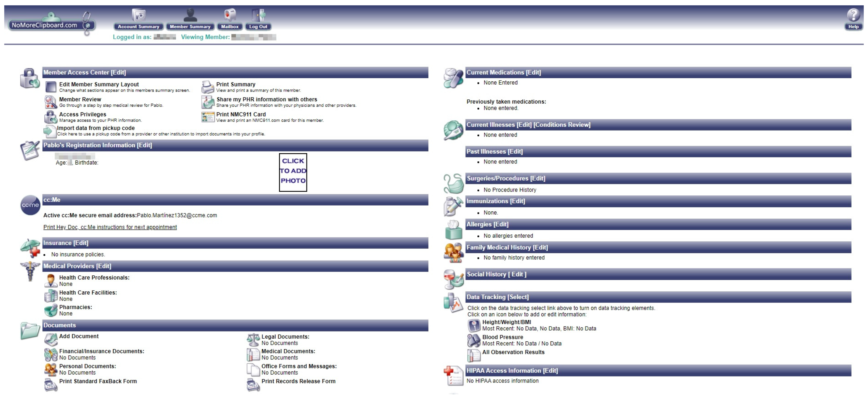The image size is (868, 398).
Task: Open the Member Review magnifier icon
Action: (50, 102)
